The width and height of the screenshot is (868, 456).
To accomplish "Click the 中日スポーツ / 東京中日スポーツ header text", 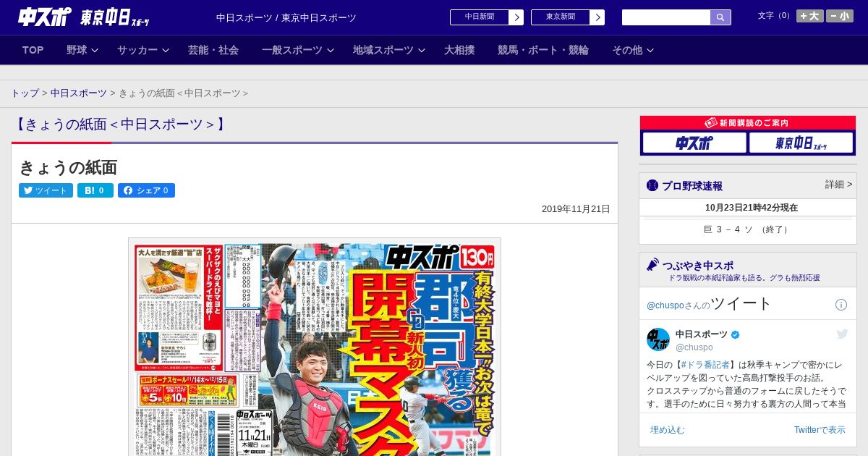I will [286, 17].
